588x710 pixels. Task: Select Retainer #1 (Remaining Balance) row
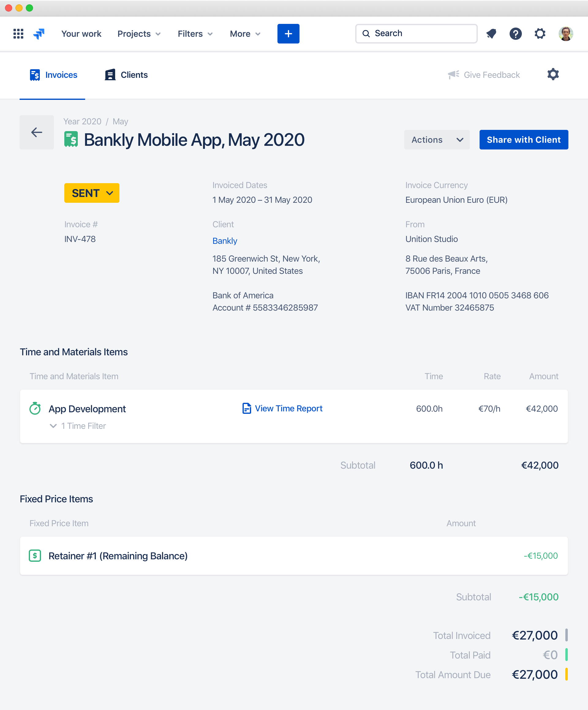click(294, 556)
